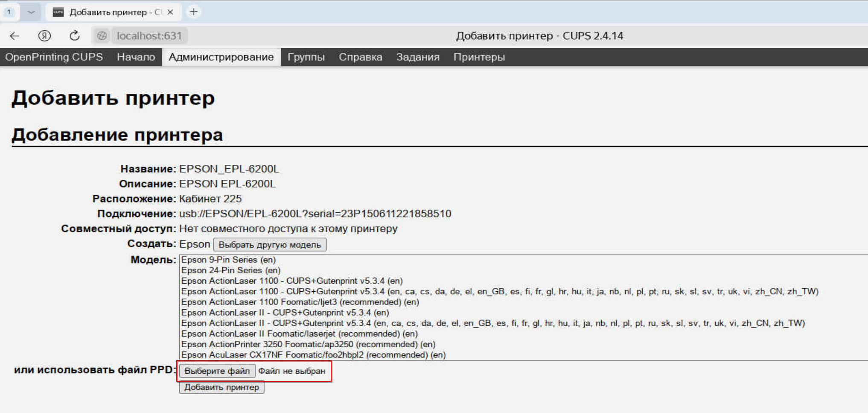The width and height of the screenshot is (868, 413).
Task: Click the Yandex home icon
Action: coord(44,36)
